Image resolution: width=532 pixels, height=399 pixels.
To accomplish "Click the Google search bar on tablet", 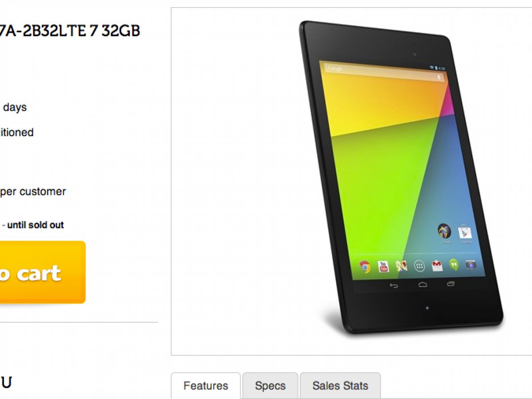I will (384, 73).
